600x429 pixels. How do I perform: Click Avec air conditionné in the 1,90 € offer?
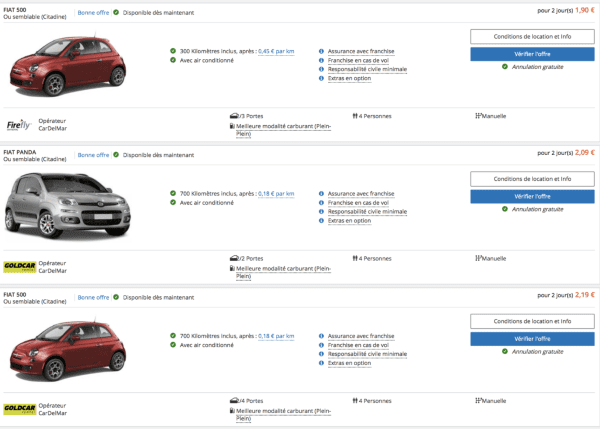pos(207,60)
